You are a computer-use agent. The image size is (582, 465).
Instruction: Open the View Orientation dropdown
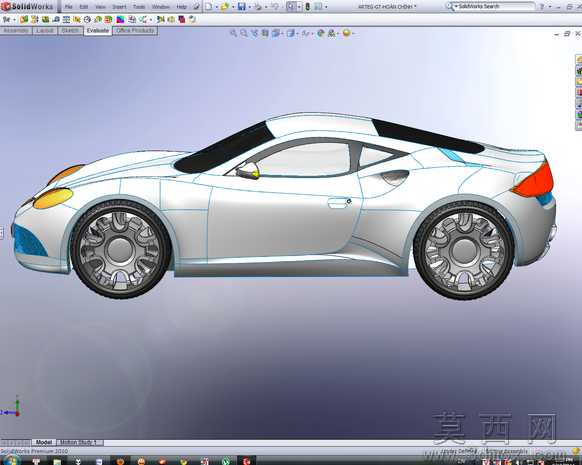tap(277, 33)
